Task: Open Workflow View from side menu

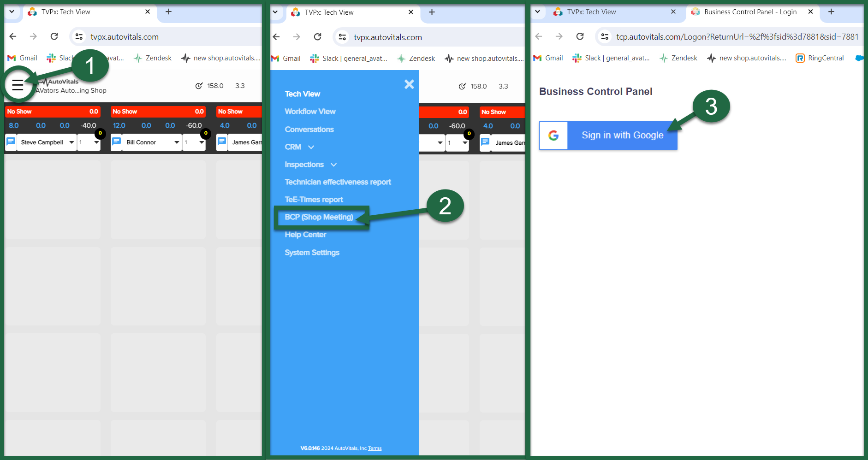Action: coord(310,112)
